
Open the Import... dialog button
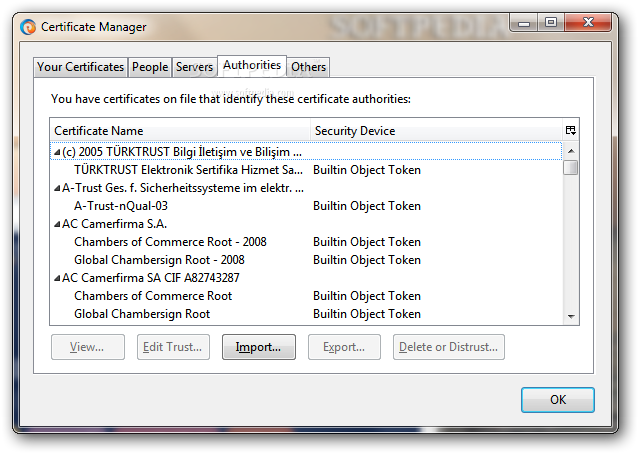[259, 347]
